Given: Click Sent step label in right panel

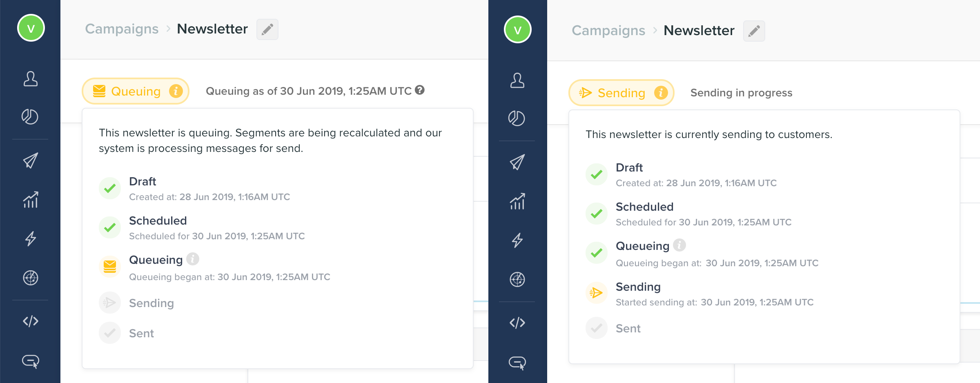Looking at the screenshot, I should click(628, 328).
